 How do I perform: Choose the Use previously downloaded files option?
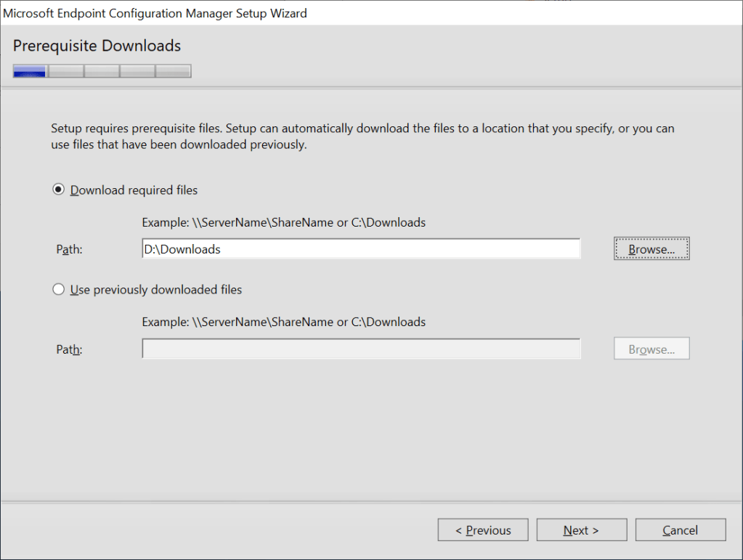[x=59, y=290]
